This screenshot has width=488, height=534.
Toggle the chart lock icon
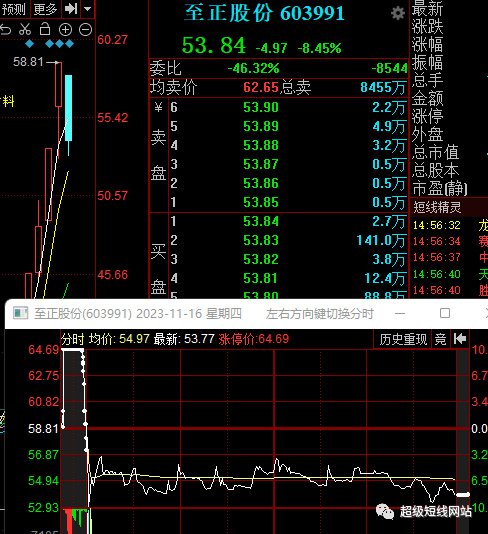click(45, 29)
